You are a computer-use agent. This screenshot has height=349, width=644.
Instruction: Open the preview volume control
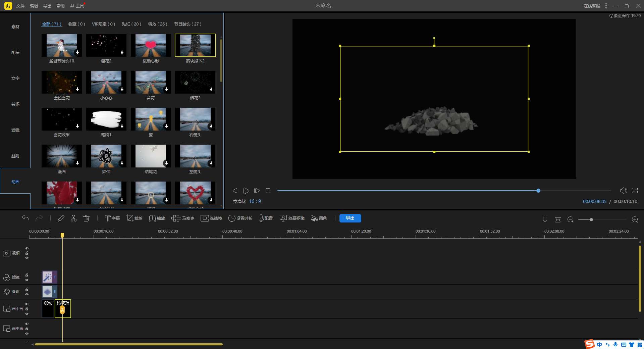click(623, 191)
